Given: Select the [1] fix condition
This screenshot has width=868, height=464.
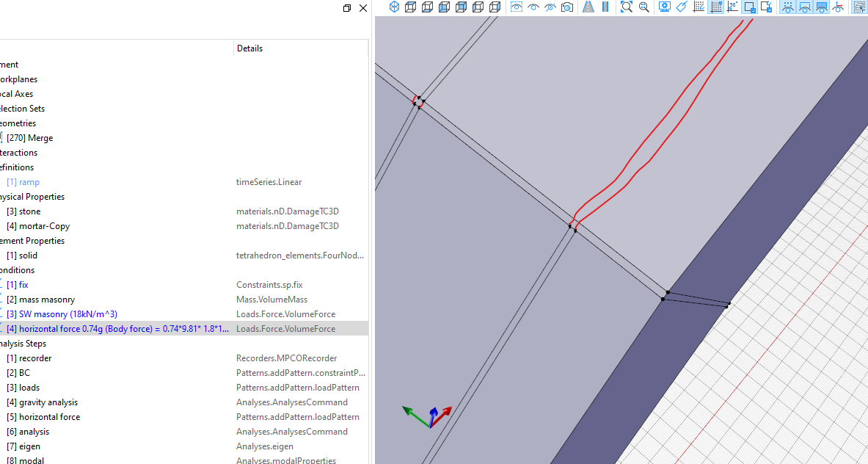Looking at the screenshot, I should point(18,285).
